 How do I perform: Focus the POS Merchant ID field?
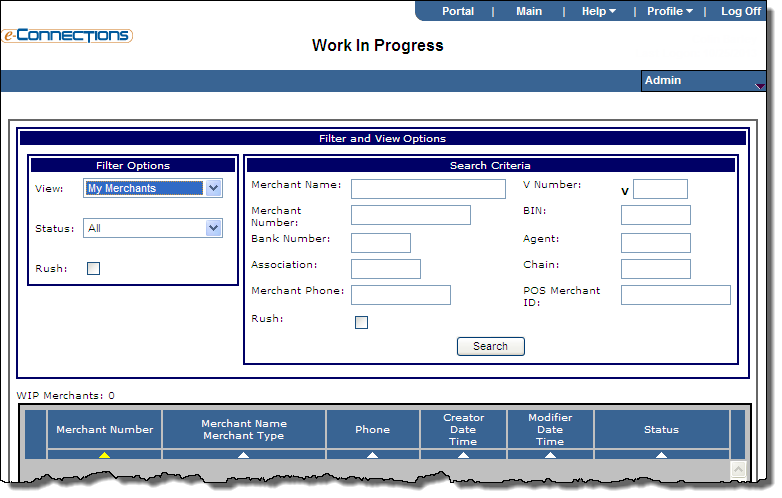(x=675, y=294)
